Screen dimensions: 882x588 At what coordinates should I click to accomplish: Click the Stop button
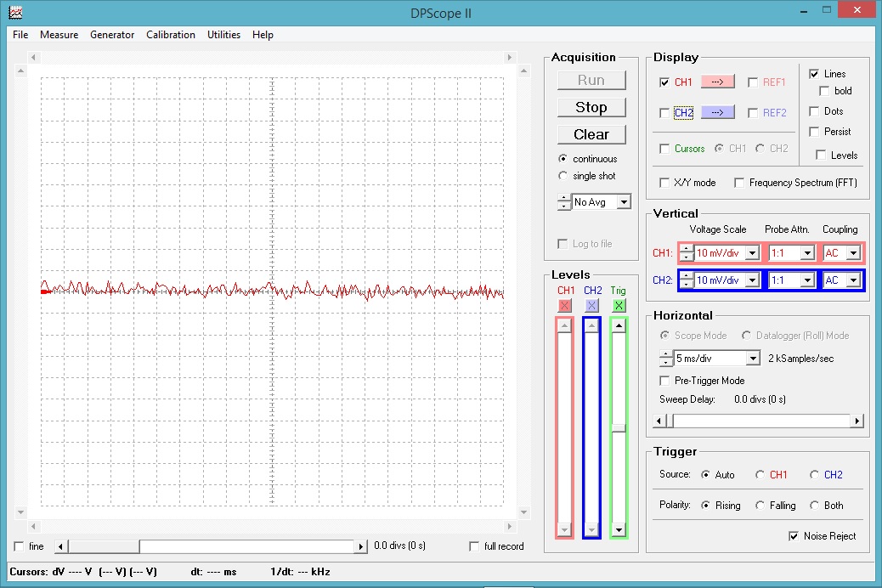point(591,107)
